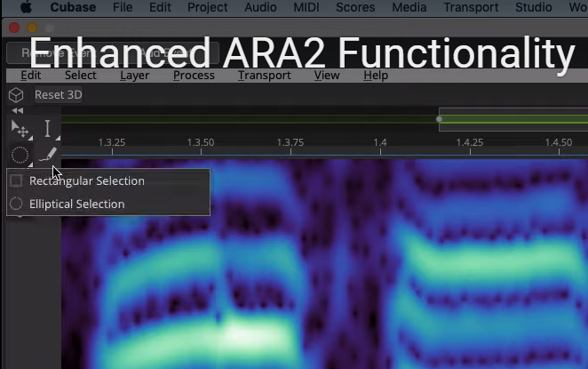Open the Apple menu
This screenshot has width=588, height=369.
[26, 7]
